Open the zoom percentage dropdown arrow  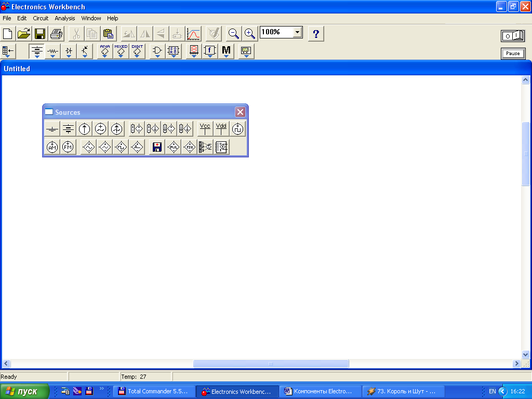point(297,32)
